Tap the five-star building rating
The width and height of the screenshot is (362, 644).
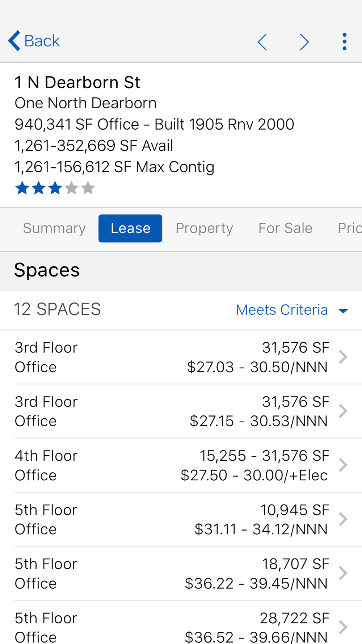[x=55, y=188]
